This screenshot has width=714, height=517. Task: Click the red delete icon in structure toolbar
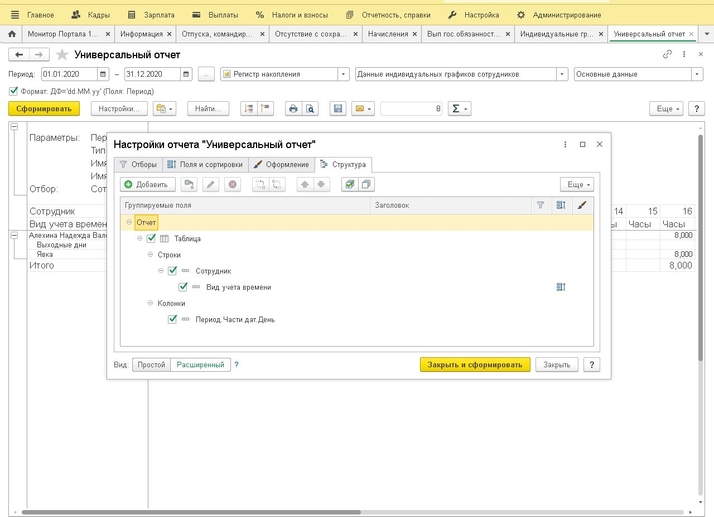233,185
